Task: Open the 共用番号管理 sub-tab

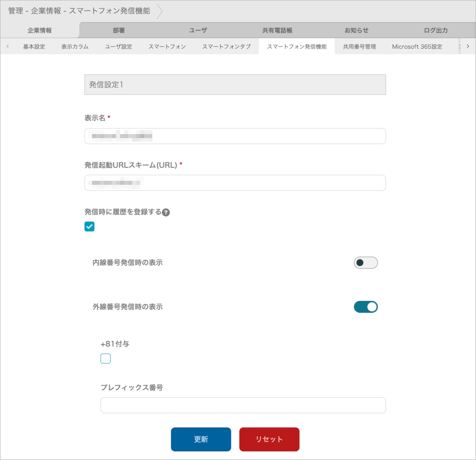Action: [360, 46]
